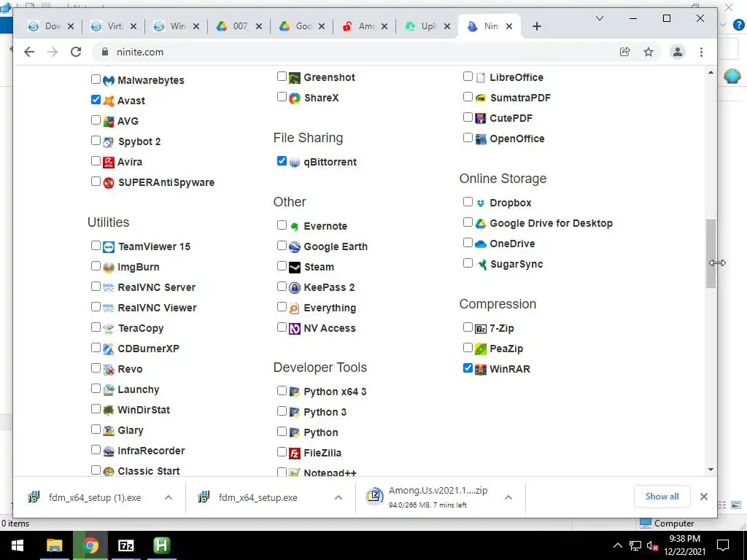747x560 pixels.
Task: Switch to the Win tab
Action: [177, 26]
